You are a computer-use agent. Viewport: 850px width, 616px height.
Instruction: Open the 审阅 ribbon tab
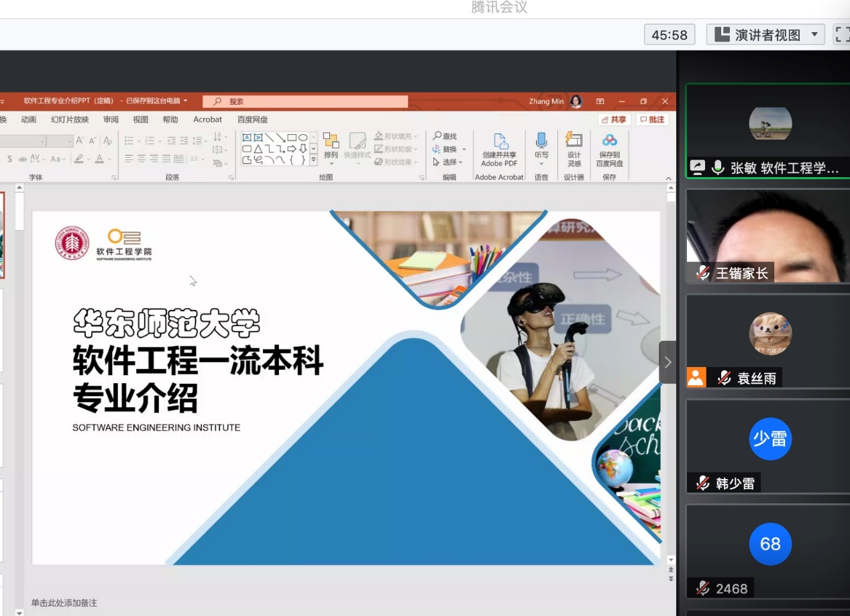click(111, 119)
